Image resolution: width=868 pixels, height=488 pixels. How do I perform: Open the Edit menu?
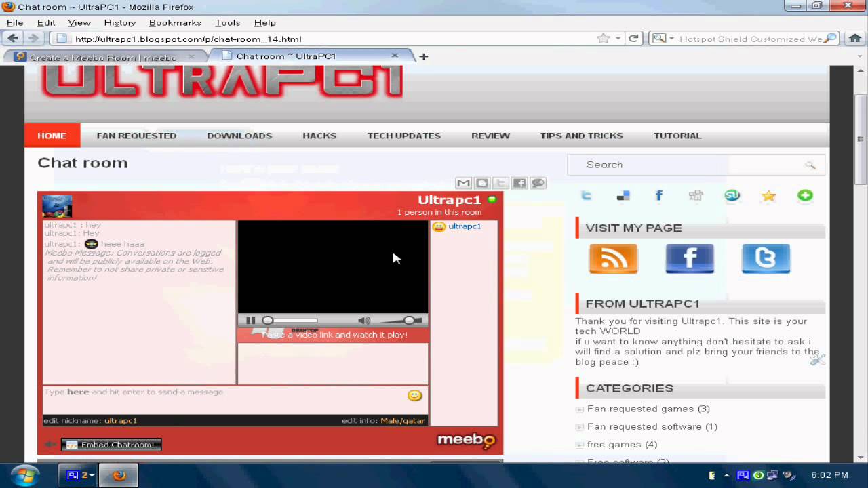[46, 22]
